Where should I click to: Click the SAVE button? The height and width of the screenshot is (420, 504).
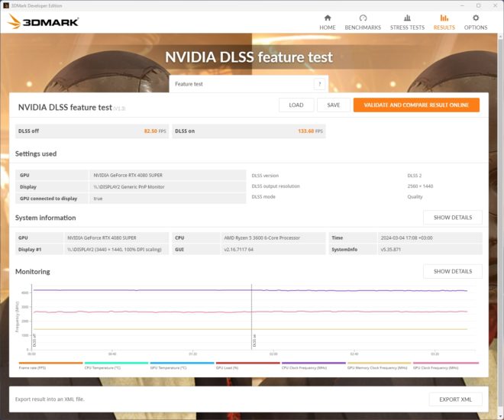coord(334,105)
